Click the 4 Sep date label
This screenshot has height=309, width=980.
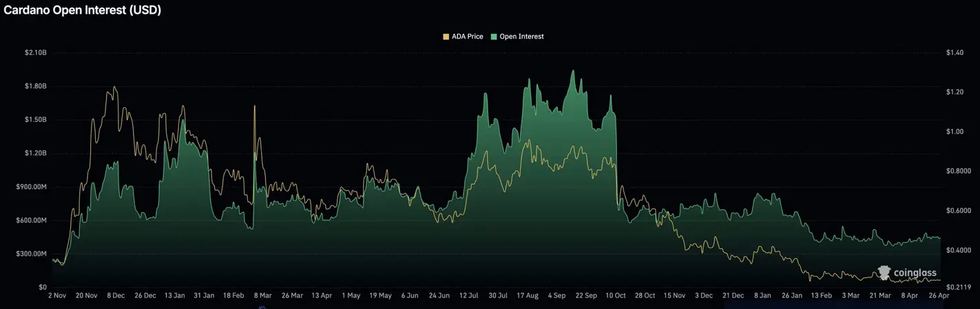(x=556, y=296)
